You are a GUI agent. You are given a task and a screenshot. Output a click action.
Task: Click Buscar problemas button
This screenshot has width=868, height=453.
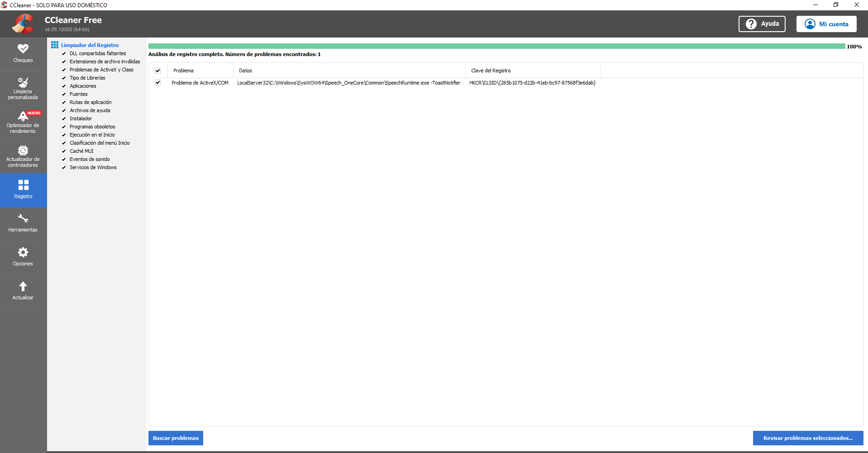click(x=176, y=438)
